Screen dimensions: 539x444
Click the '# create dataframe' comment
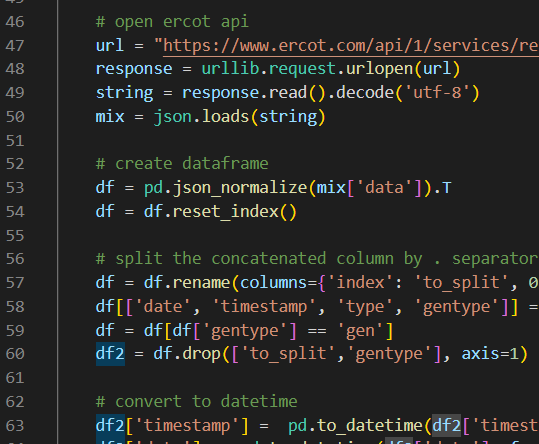(x=182, y=164)
